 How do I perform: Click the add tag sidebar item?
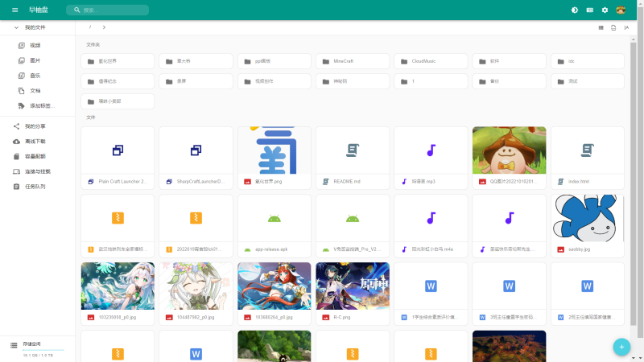point(37,106)
